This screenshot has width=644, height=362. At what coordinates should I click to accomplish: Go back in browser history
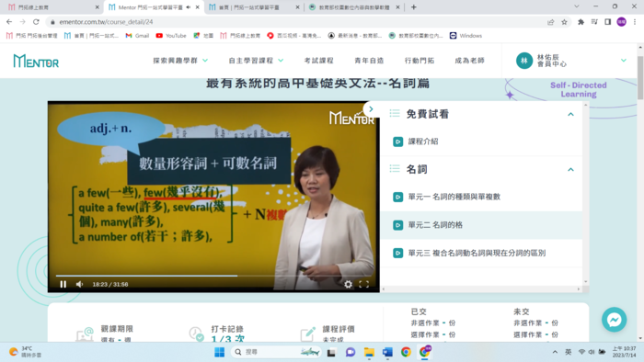[9, 22]
